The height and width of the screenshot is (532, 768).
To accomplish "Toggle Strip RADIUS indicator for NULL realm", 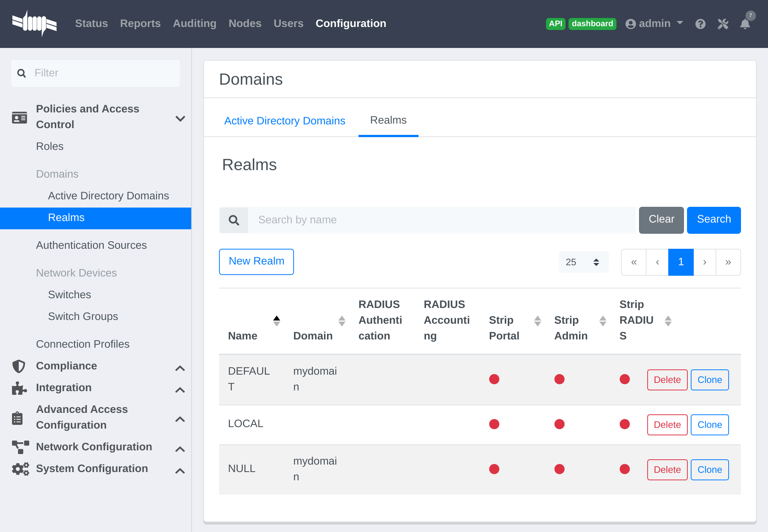I will [625, 469].
